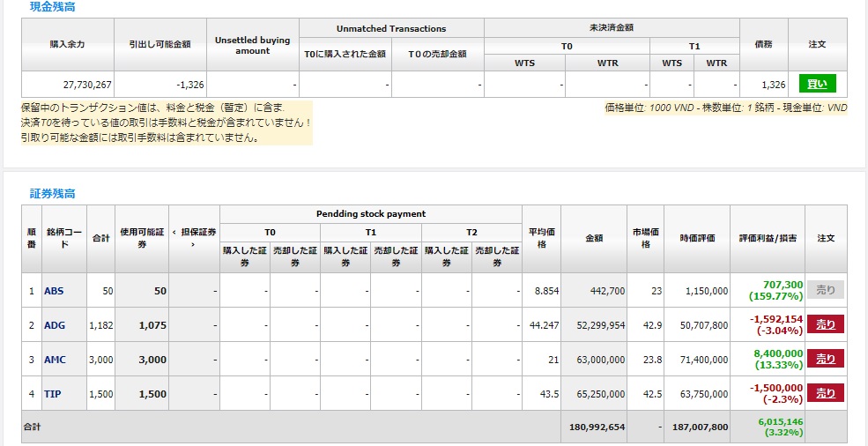Click the 証券残高 section heading
This screenshot has width=868, height=446.
[52, 193]
